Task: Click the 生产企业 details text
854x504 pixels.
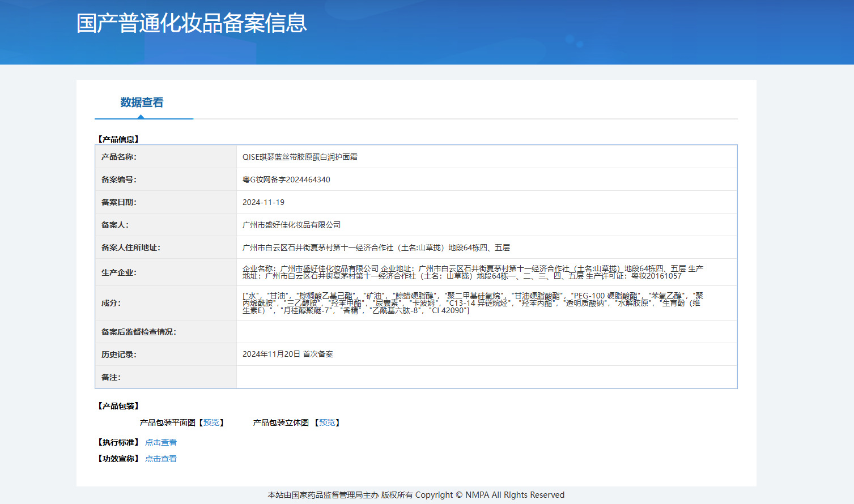Action: pos(473,272)
